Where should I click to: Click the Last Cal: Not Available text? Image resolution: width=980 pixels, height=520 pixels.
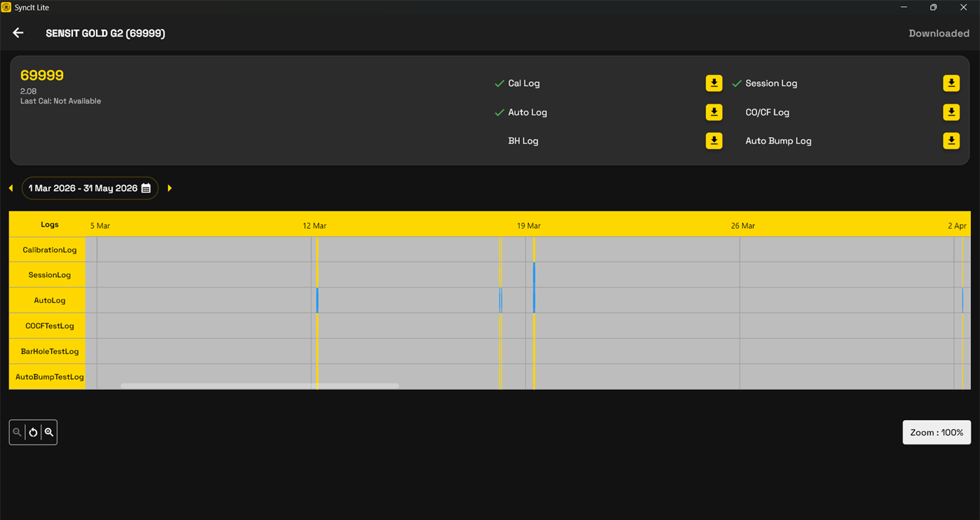click(x=61, y=101)
